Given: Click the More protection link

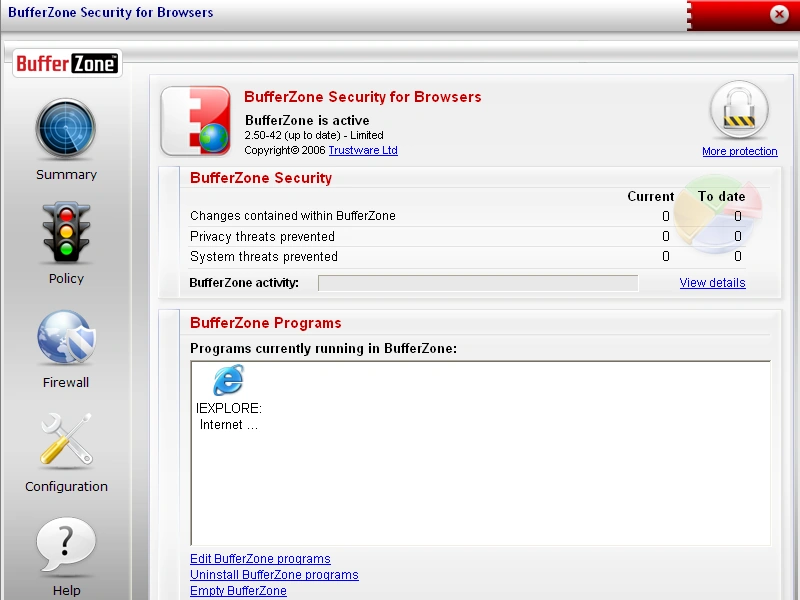Looking at the screenshot, I should click(739, 152).
